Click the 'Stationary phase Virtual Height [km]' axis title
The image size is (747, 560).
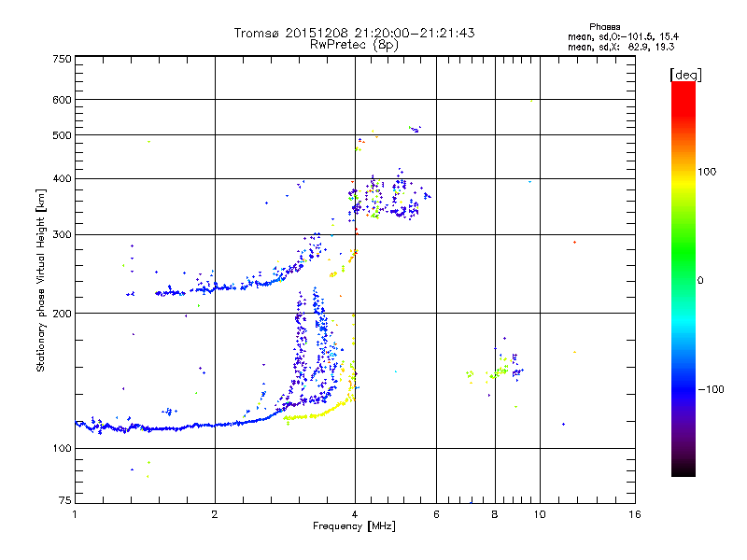pos(40,281)
